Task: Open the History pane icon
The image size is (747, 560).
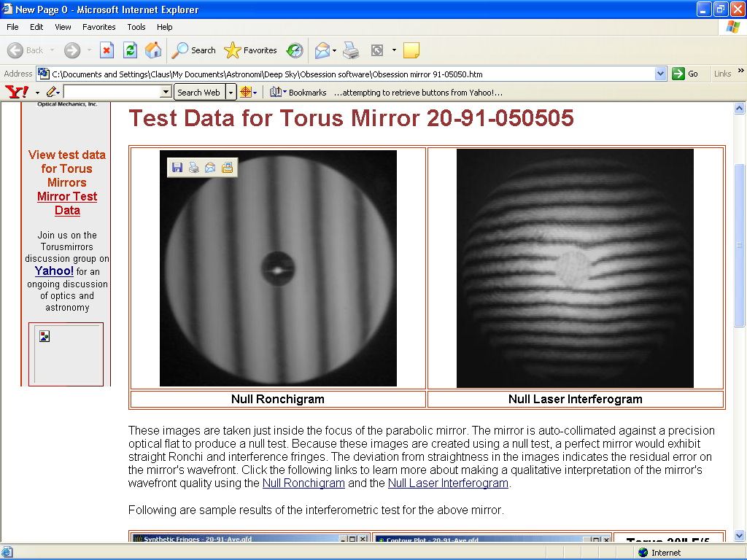Action: tap(295, 50)
